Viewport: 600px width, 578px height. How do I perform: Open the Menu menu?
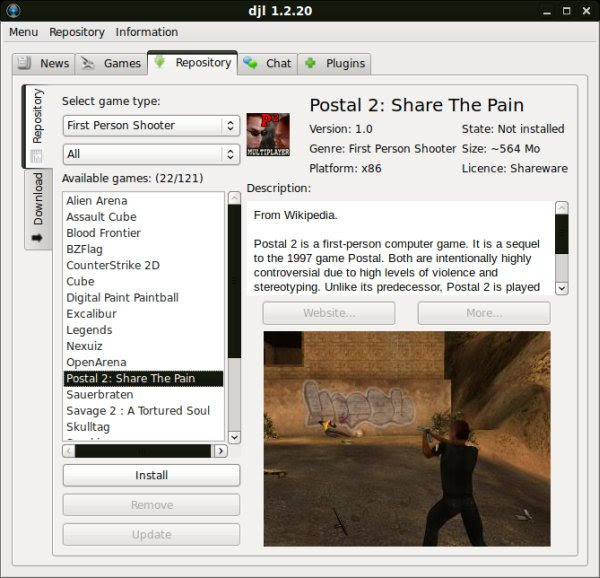pyautogui.click(x=23, y=32)
